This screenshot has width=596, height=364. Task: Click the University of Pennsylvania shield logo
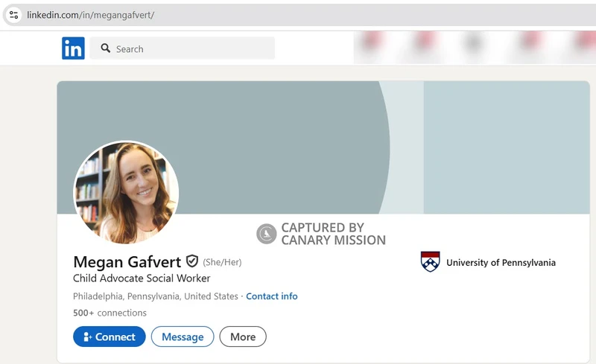pos(431,262)
